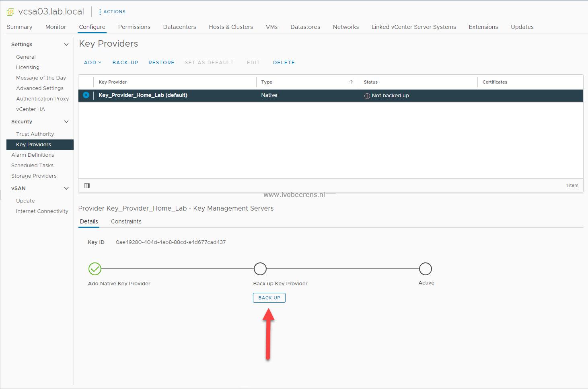Open Authentication Proxy settings
The image size is (588, 389).
point(42,99)
